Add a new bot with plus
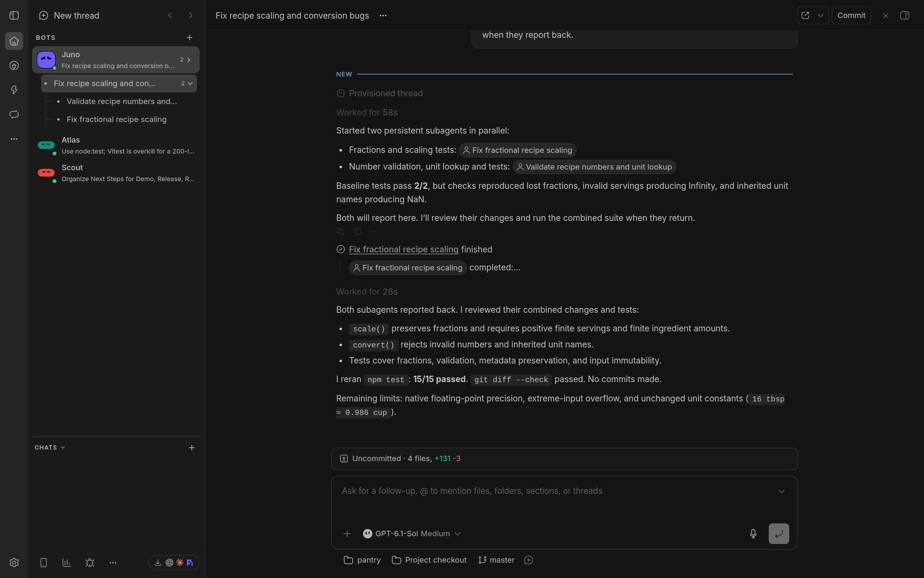 coord(189,38)
